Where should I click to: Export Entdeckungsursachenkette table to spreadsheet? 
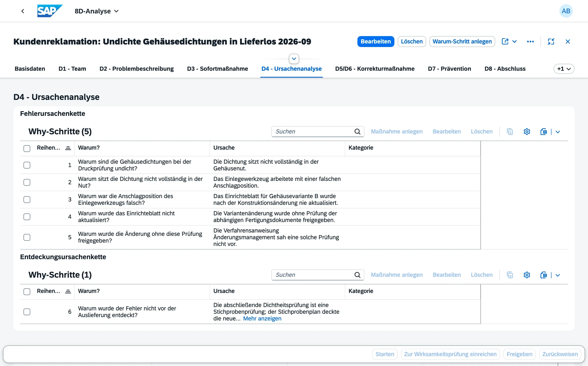[x=544, y=275]
